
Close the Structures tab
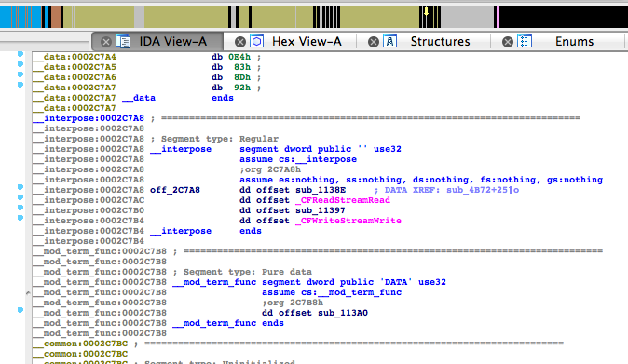tap(374, 42)
